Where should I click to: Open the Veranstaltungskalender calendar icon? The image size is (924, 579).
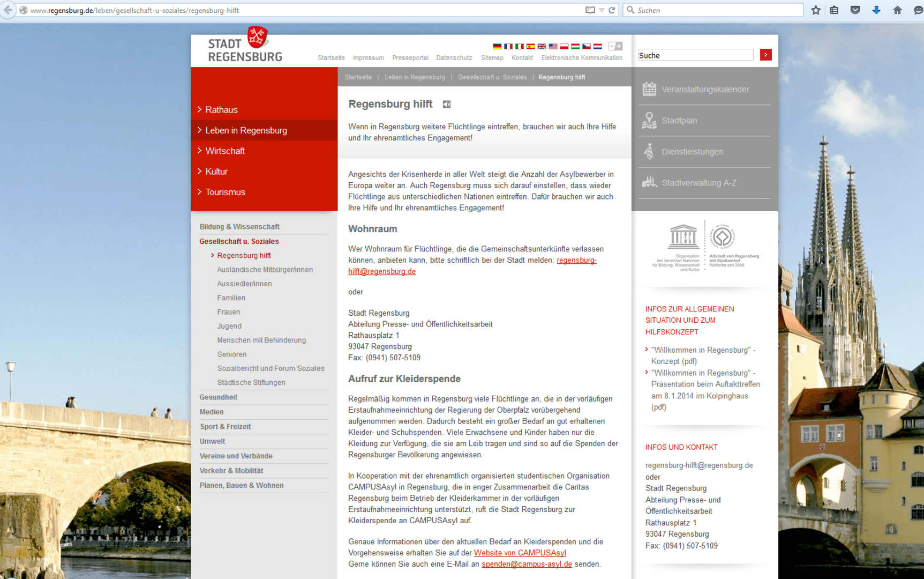(x=649, y=89)
